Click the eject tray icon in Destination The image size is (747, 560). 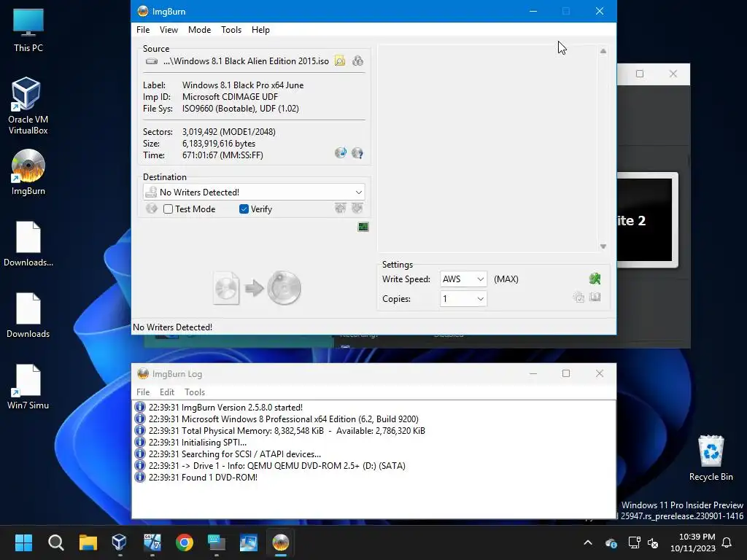[x=340, y=208]
